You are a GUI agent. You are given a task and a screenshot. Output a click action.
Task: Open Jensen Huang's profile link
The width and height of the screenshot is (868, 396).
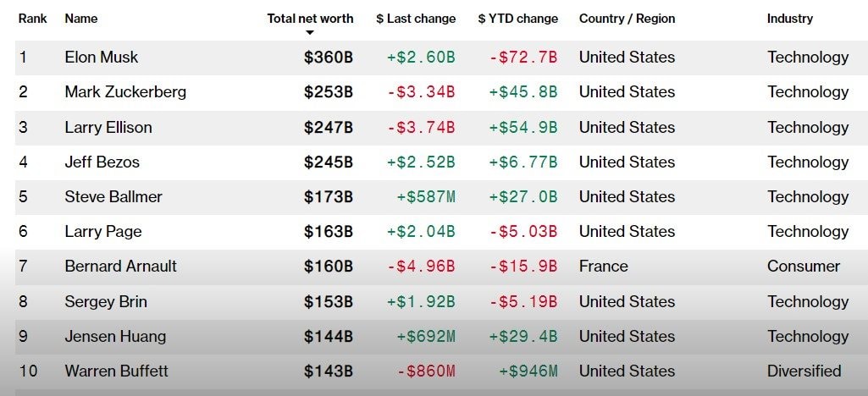click(x=115, y=336)
